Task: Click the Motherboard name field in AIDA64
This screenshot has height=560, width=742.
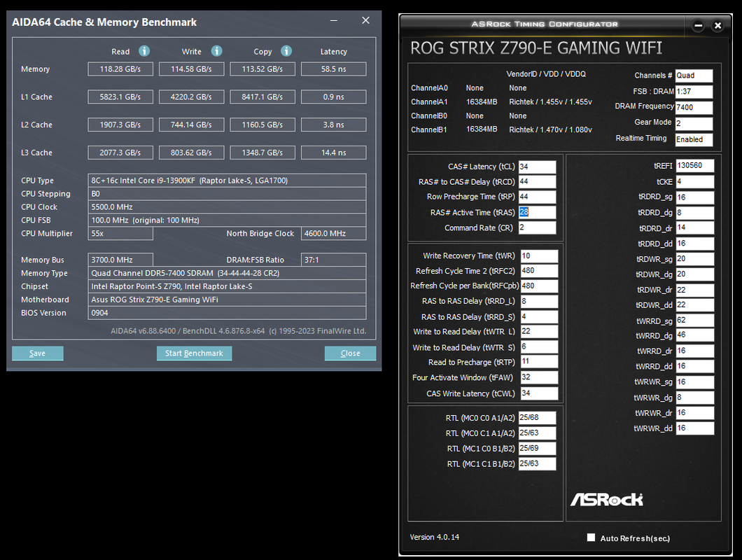Action: pyautogui.click(x=227, y=300)
